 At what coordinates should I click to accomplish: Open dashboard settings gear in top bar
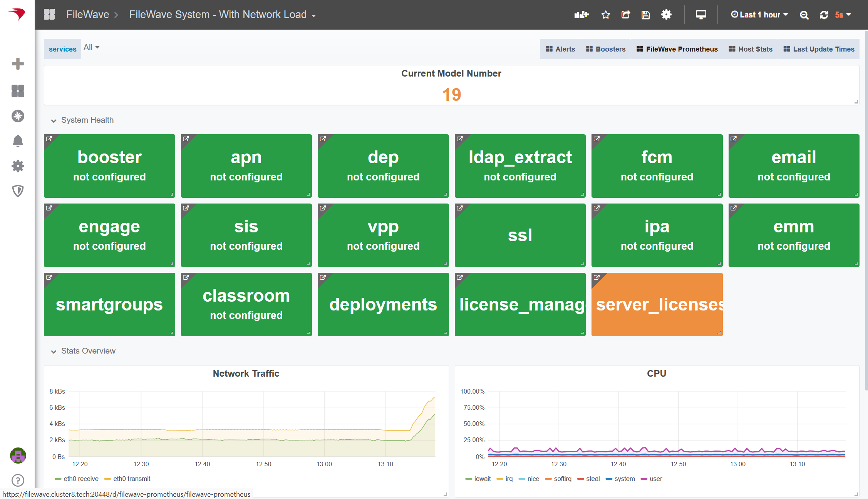click(666, 15)
